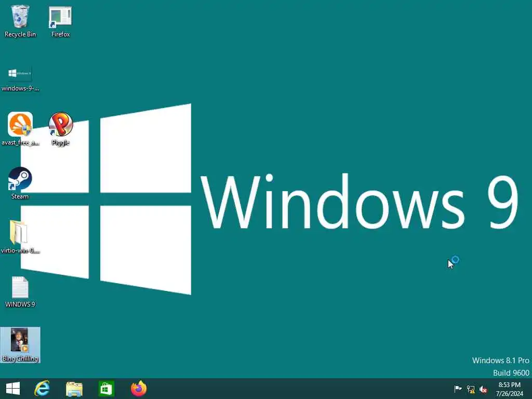Open File Explorer from taskbar

click(x=74, y=389)
